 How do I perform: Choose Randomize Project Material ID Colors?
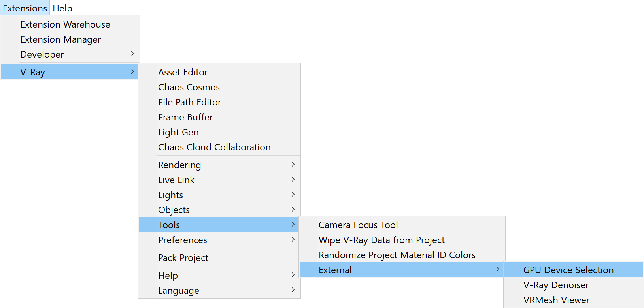[x=402, y=255]
